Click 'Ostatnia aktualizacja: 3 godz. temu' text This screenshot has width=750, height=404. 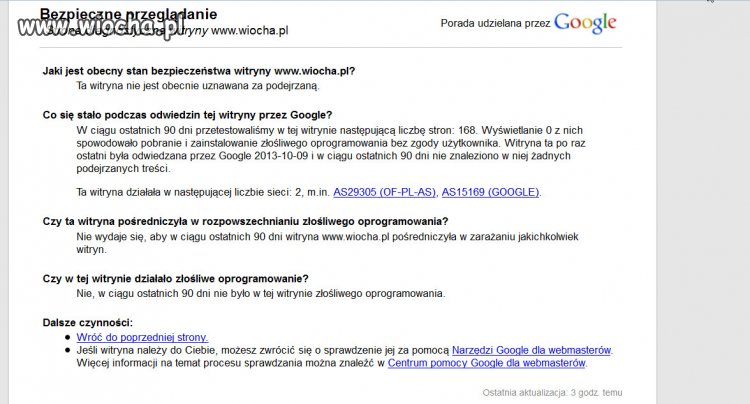click(552, 393)
